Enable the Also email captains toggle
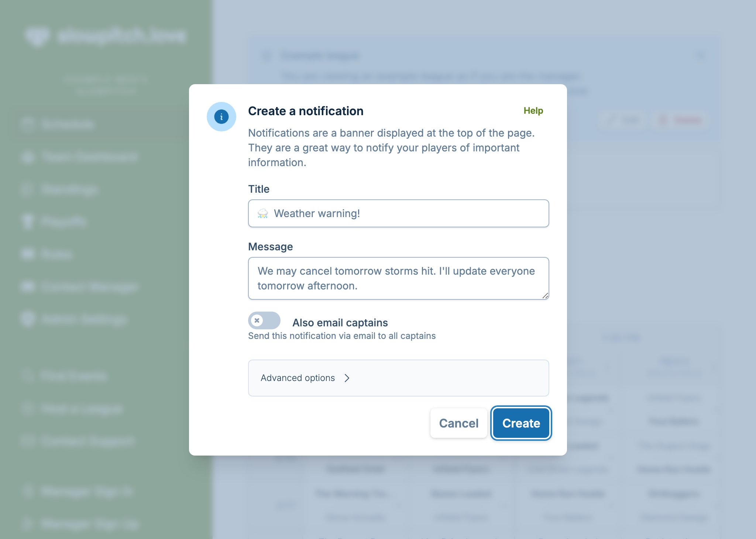The height and width of the screenshot is (539, 756). 264,320
